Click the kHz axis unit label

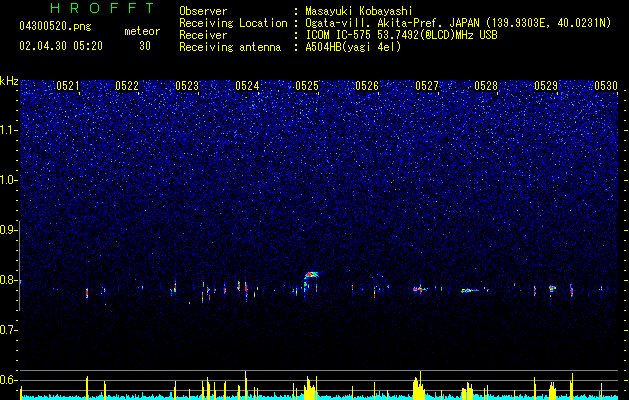(9, 81)
